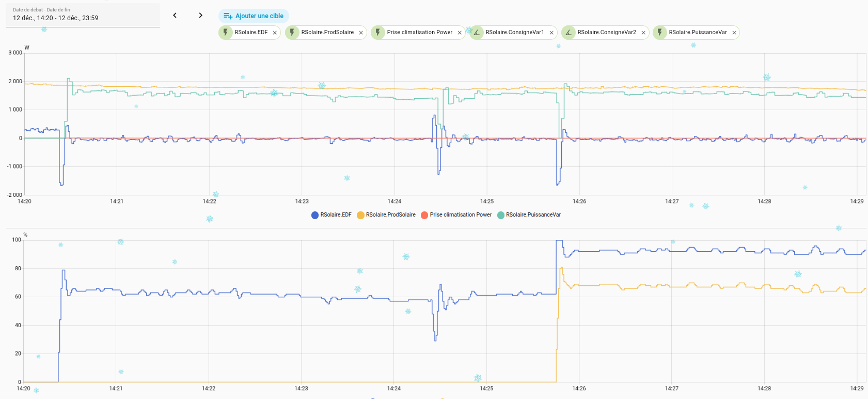This screenshot has width=868, height=399.
Task: Click the RSolaire.EDF lightning bolt icon
Action: point(226,33)
